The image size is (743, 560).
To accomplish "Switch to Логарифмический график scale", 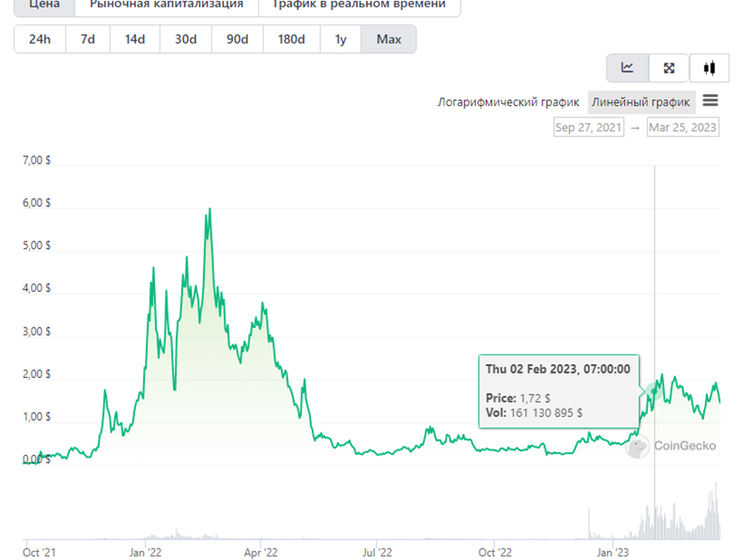I will tap(509, 103).
